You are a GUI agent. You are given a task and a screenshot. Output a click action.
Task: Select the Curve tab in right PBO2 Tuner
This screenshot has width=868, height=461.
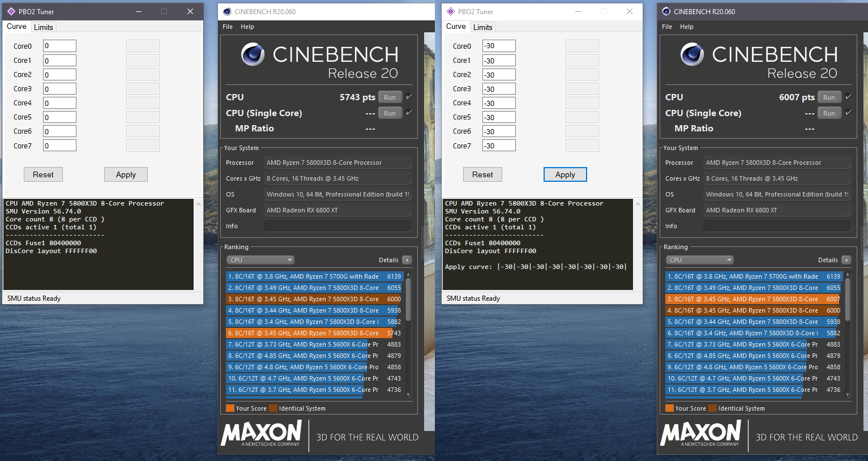[x=456, y=27]
